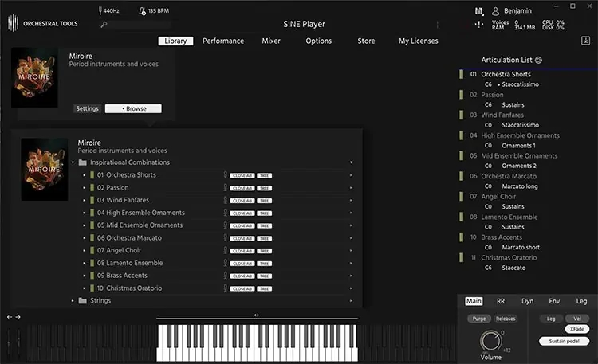
Task: Click the Leg mode button
Action: point(551,319)
